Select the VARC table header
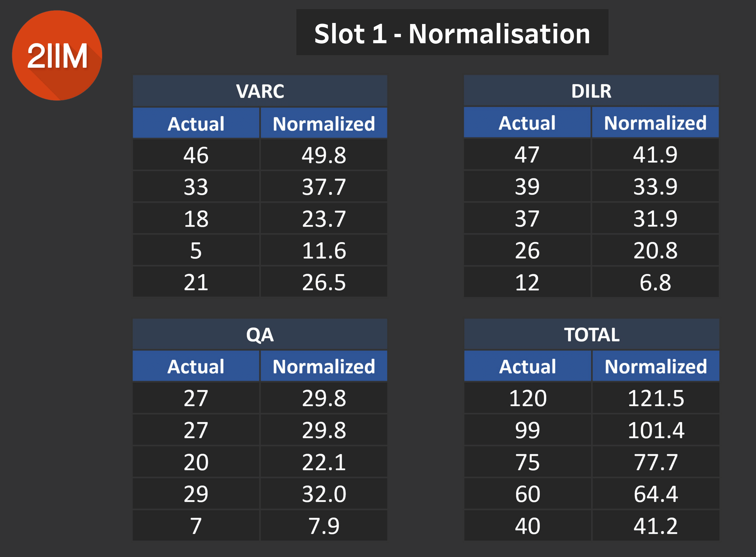This screenshot has width=756, height=557. pyautogui.click(x=260, y=91)
